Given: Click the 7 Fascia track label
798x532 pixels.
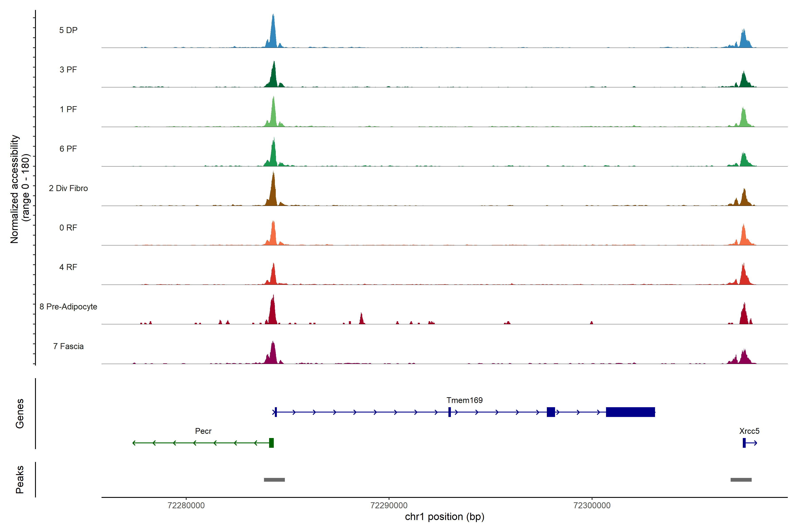Looking at the screenshot, I should point(68,346).
